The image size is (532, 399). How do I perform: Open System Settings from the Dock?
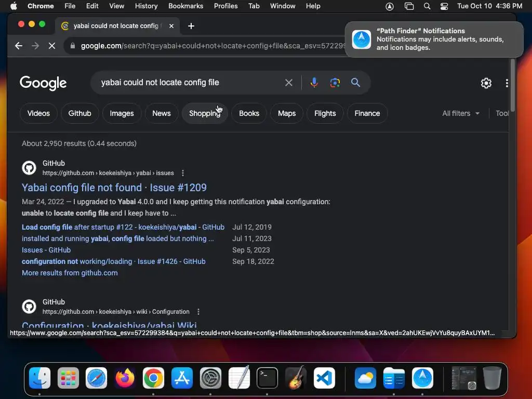point(210,378)
